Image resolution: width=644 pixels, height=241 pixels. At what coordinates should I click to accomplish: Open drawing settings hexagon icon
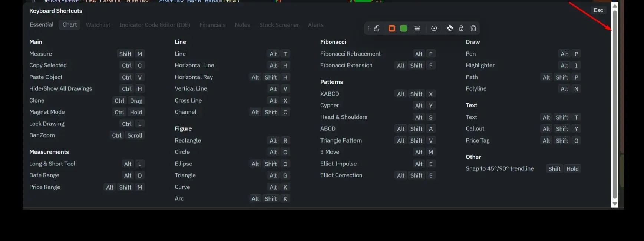coord(434,29)
